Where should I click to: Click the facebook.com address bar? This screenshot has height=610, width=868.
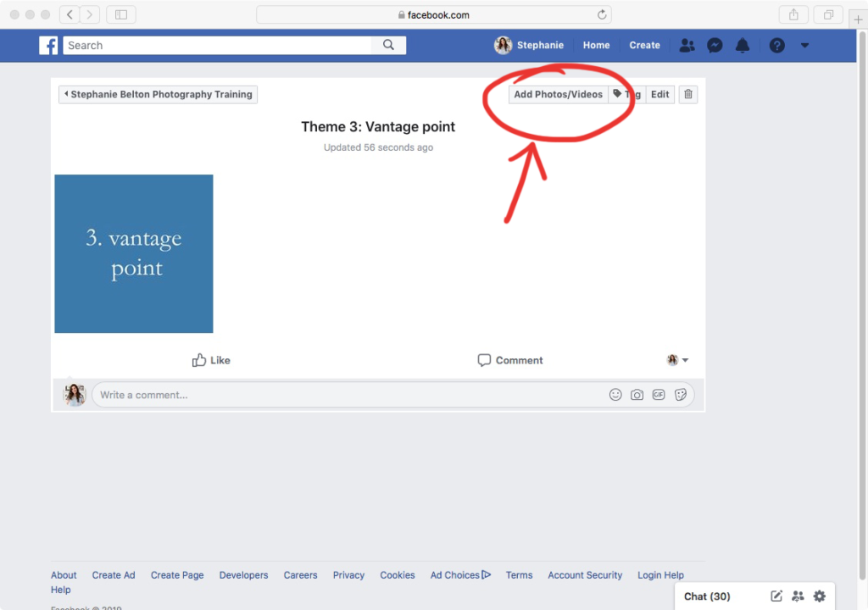tap(433, 15)
